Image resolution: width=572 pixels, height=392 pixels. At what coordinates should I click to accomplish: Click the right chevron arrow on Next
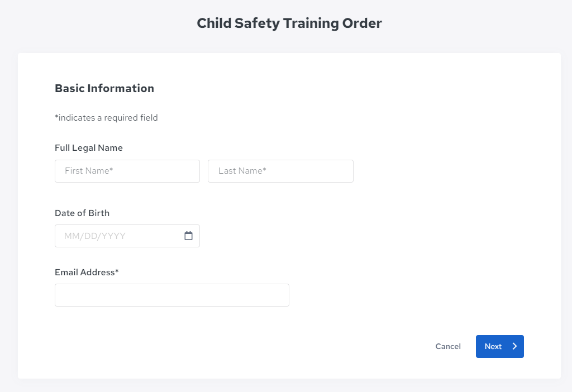pos(514,346)
